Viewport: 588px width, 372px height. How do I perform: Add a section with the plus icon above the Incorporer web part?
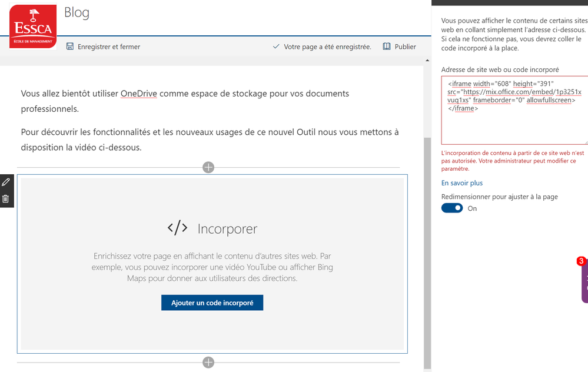[x=208, y=167]
